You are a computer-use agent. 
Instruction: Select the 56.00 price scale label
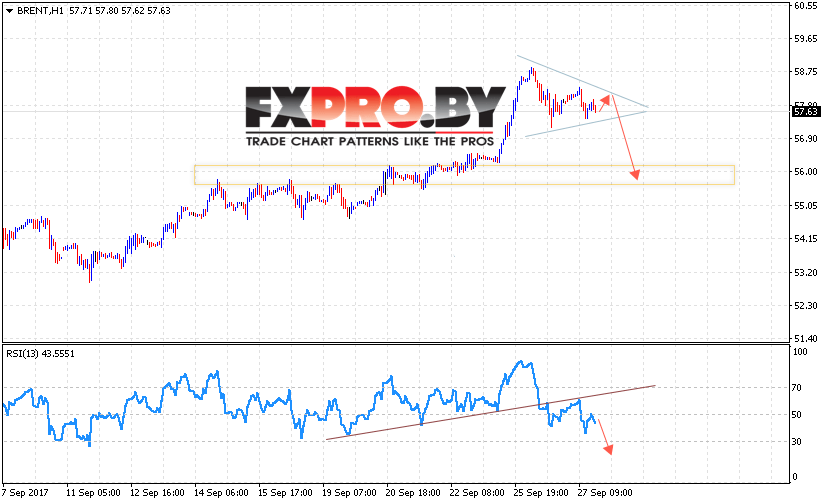click(x=806, y=172)
